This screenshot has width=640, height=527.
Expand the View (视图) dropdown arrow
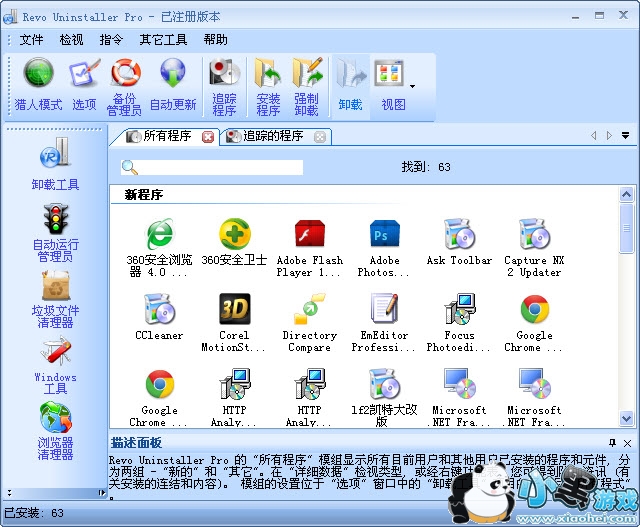412,86
